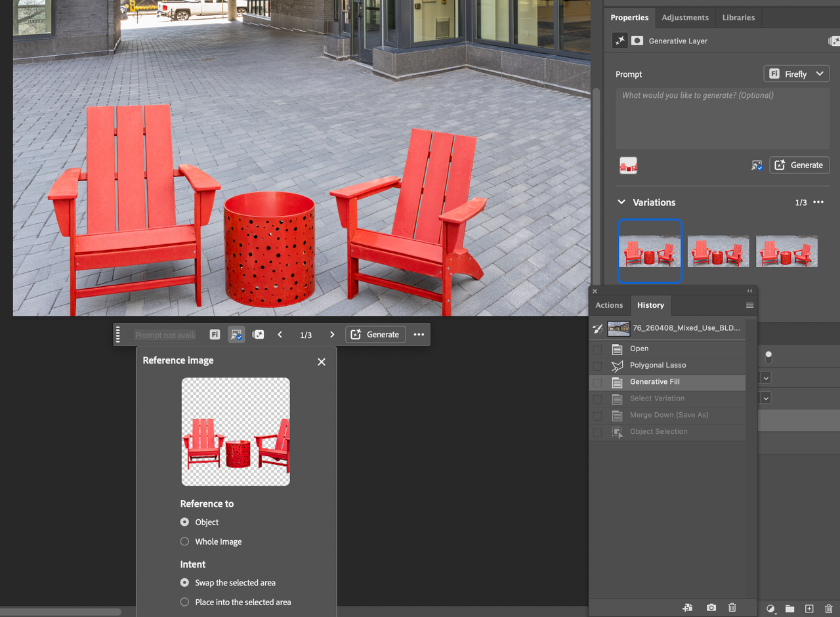Create a new layer
The height and width of the screenshot is (617, 840).
(x=809, y=608)
